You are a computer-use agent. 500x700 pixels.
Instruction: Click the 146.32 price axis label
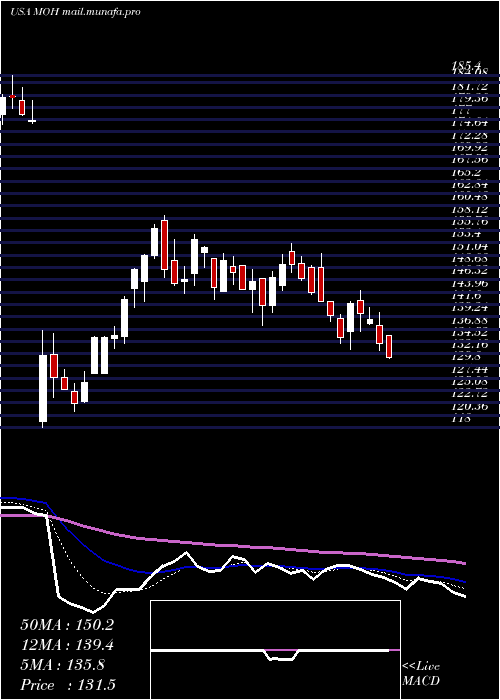(x=469, y=271)
